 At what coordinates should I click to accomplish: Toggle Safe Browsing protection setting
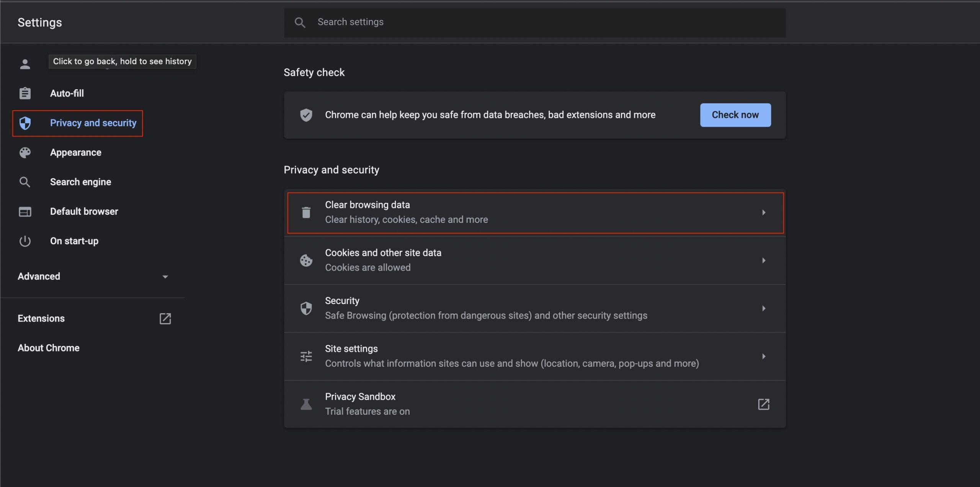535,308
